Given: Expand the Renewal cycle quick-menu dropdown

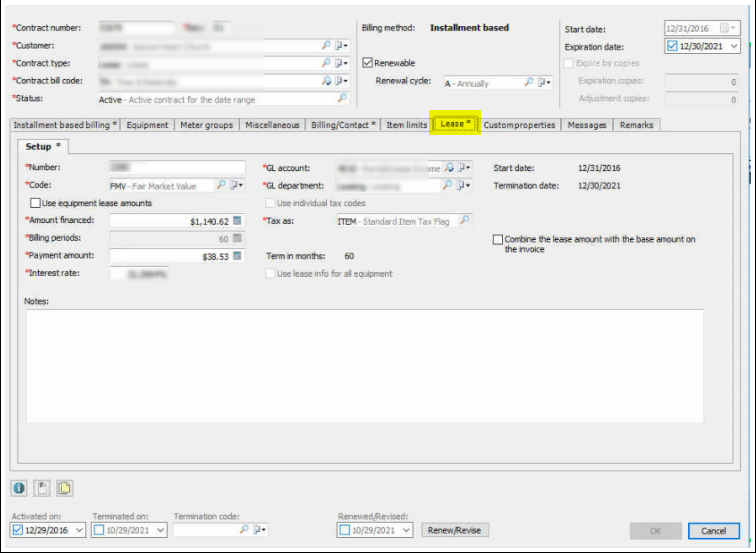Looking at the screenshot, I should [x=544, y=82].
